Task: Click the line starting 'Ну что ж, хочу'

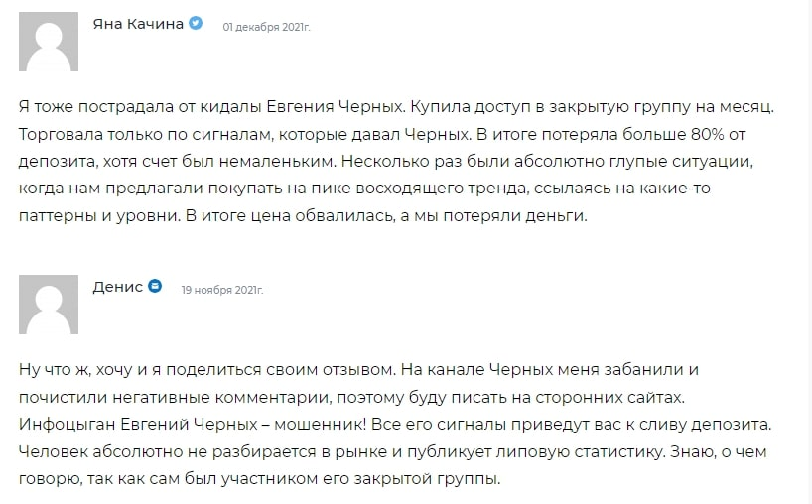Action: (359, 369)
